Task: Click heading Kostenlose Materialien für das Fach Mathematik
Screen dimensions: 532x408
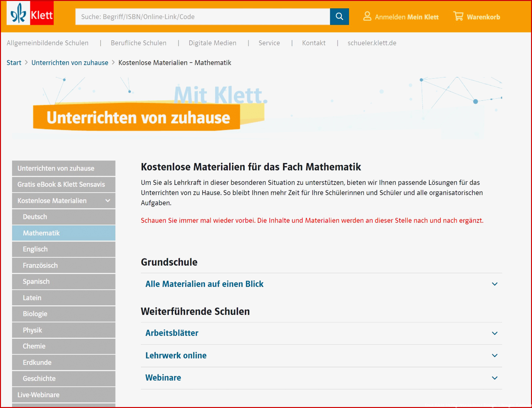Action: tap(251, 167)
